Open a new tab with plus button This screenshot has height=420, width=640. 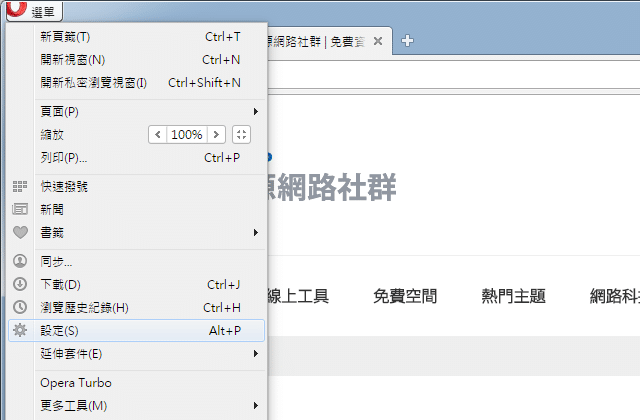[x=407, y=40]
